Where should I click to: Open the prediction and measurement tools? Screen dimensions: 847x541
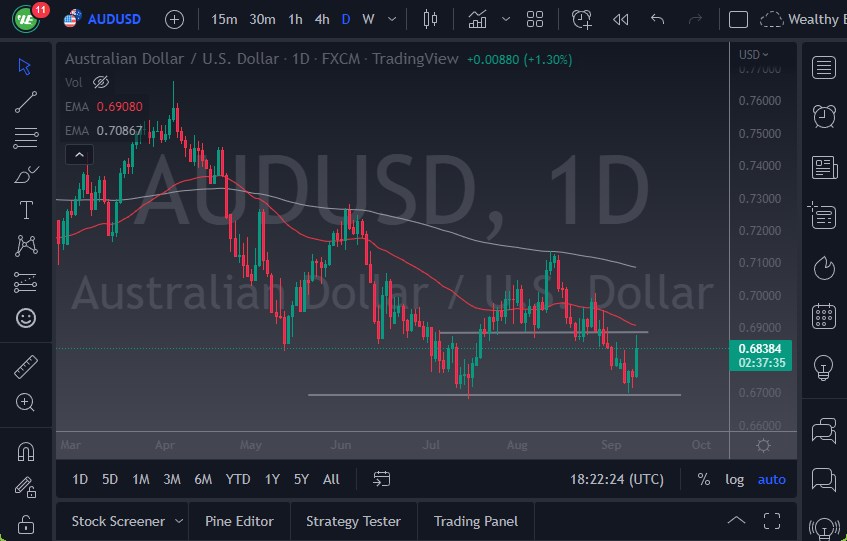click(25, 282)
